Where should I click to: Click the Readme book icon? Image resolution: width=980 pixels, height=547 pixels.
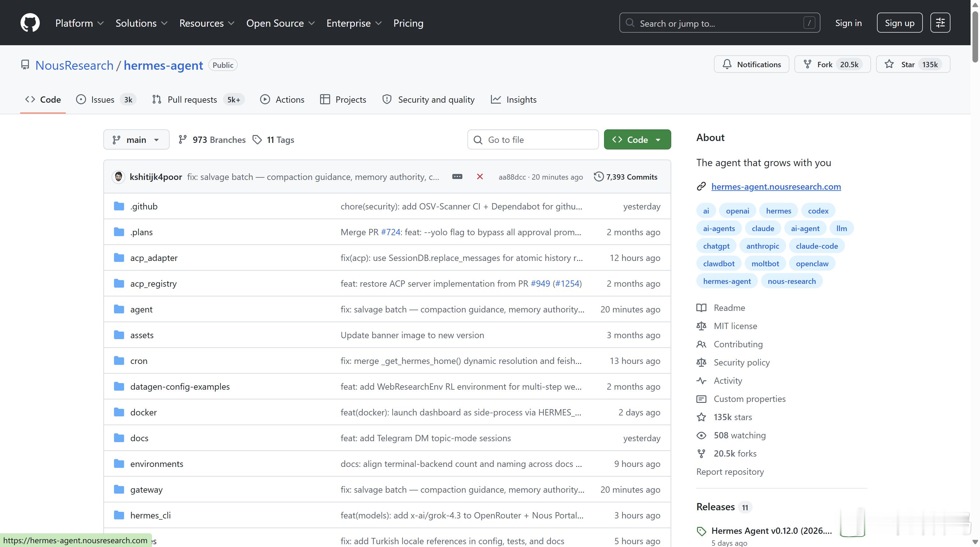tap(701, 308)
